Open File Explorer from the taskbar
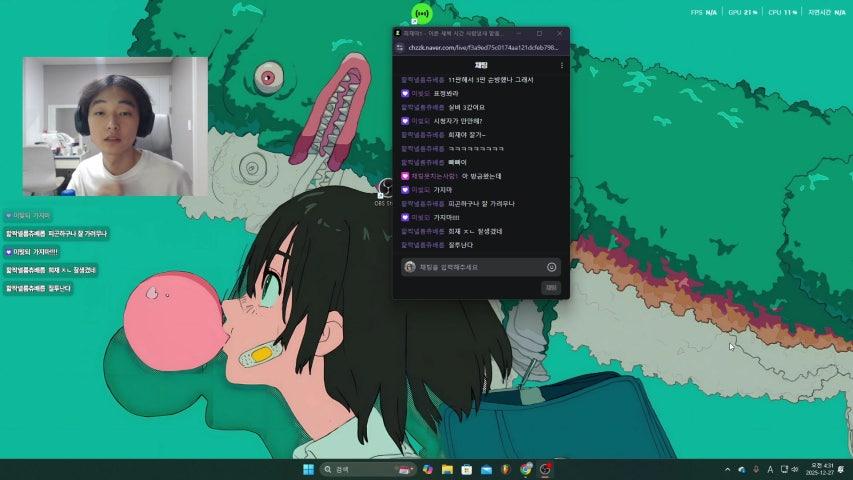 point(447,469)
